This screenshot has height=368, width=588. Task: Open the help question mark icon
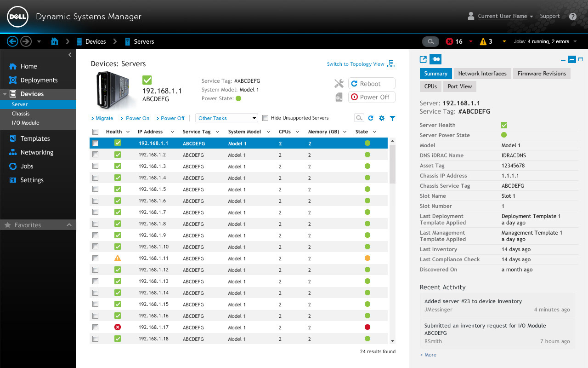point(572,17)
